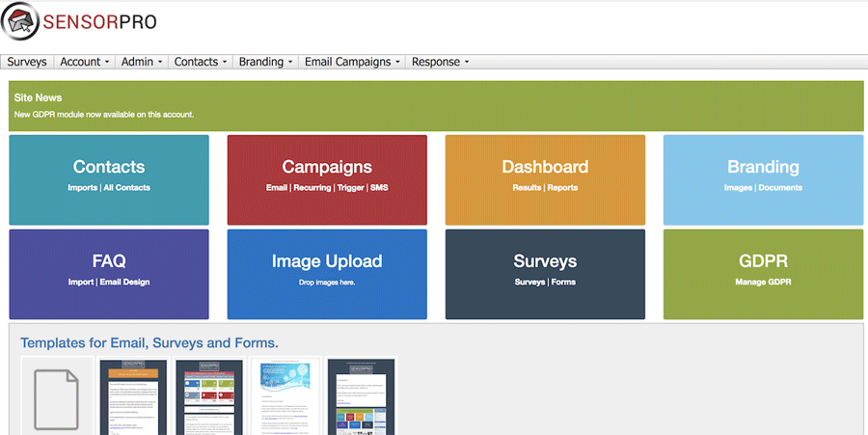Open the Surveys menu item
Screen dimensions: 868x435
click(27, 62)
